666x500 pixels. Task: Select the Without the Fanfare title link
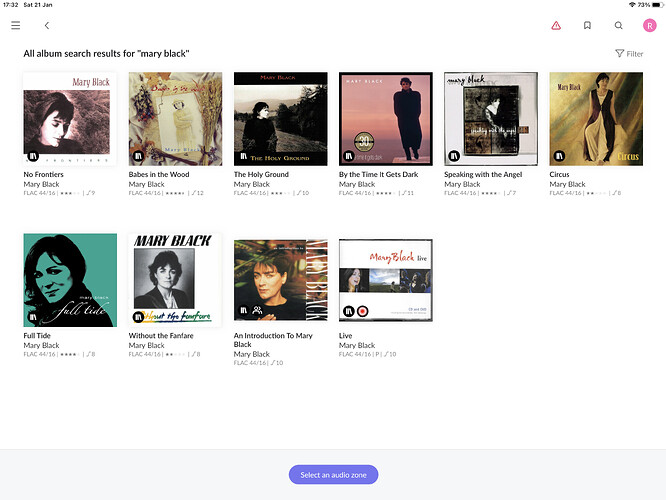click(x=161, y=335)
